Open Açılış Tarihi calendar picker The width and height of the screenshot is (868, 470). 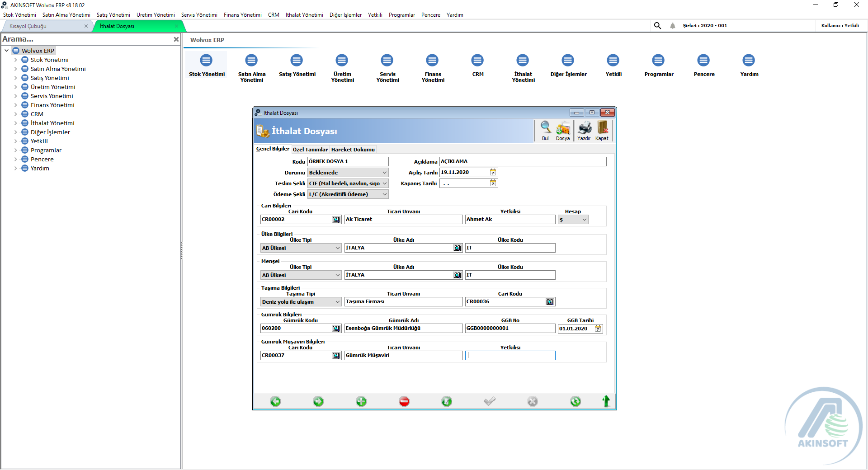tap(493, 172)
